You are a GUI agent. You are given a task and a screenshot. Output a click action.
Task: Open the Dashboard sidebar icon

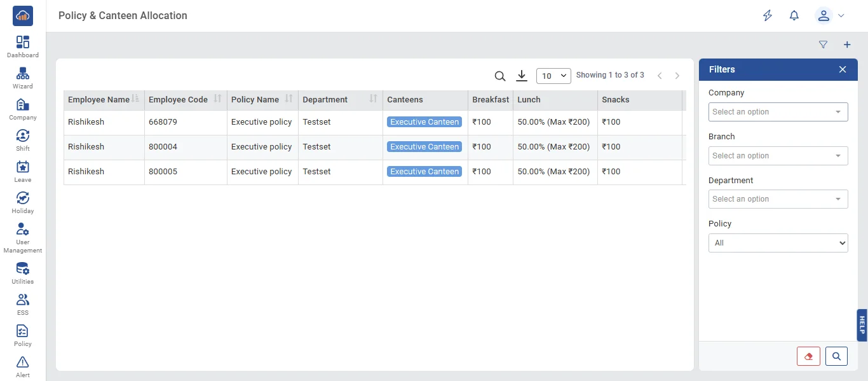[x=23, y=42]
